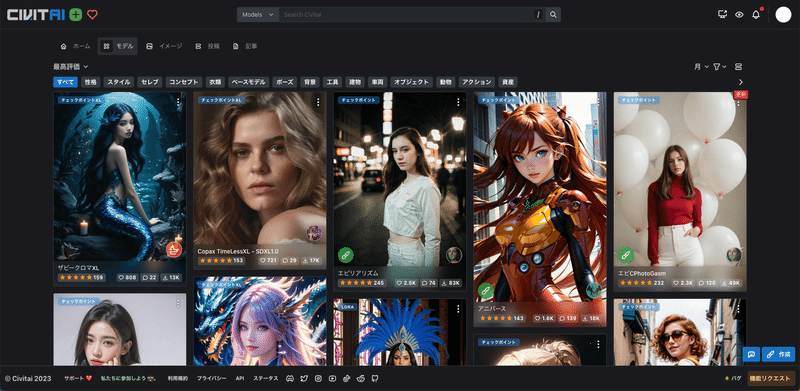
Task: Open the GitHub link in footer
Action: pyautogui.click(x=374, y=379)
